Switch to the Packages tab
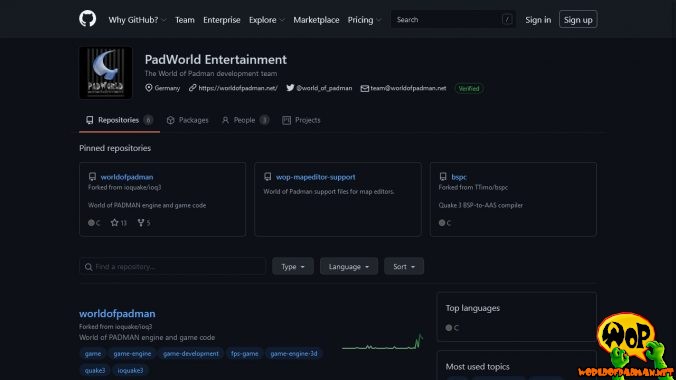The height and width of the screenshot is (380, 676). pyautogui.click(x=188, y=120)
